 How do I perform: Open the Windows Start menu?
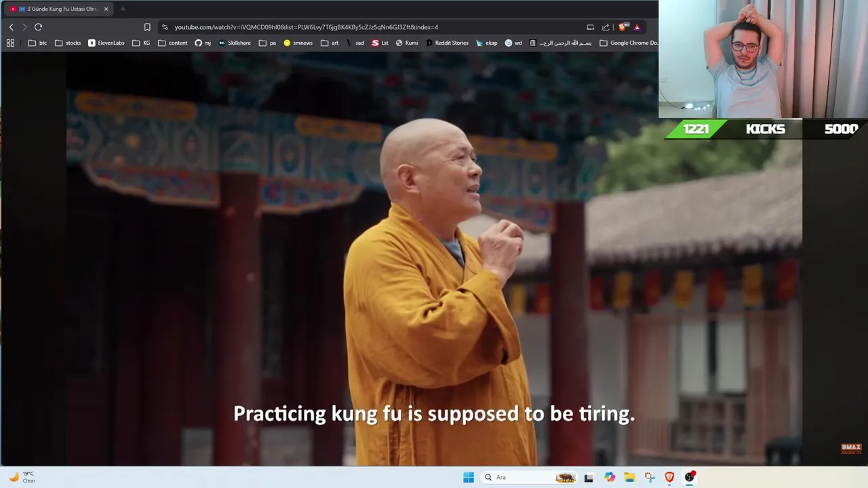pyautogui.click(x=469, y=477)
